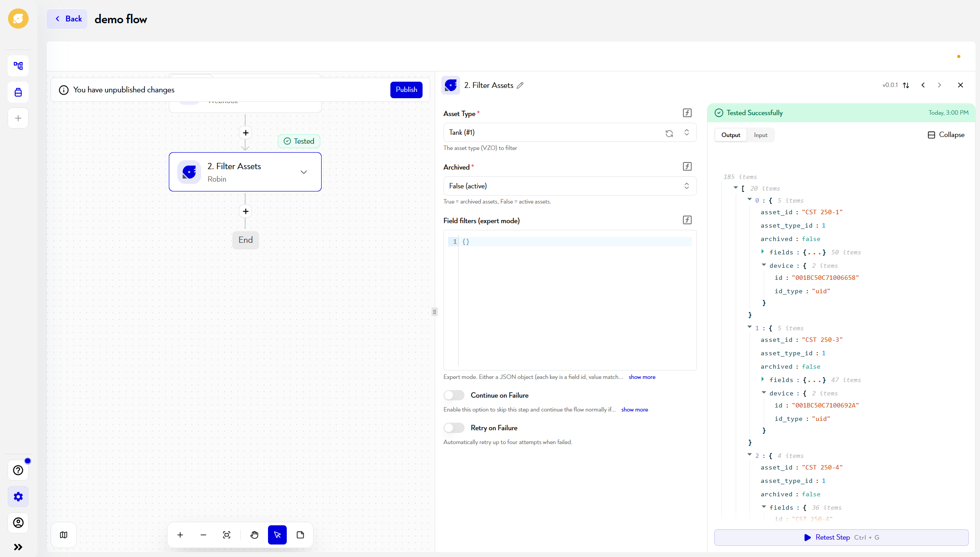Click the End node
Screen dimensions: 980x557
tap(246, 240)
